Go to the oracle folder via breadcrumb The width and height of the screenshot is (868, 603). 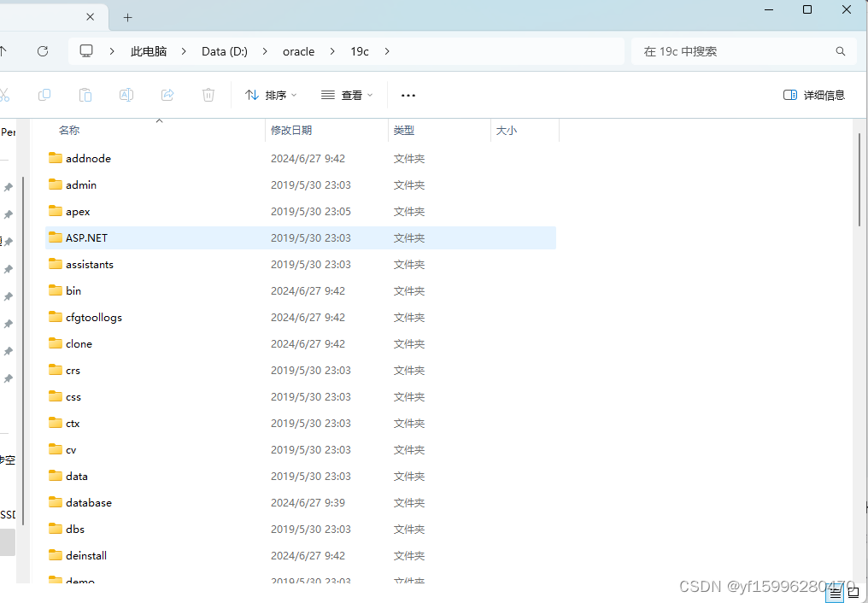click(x=298, y=51)
